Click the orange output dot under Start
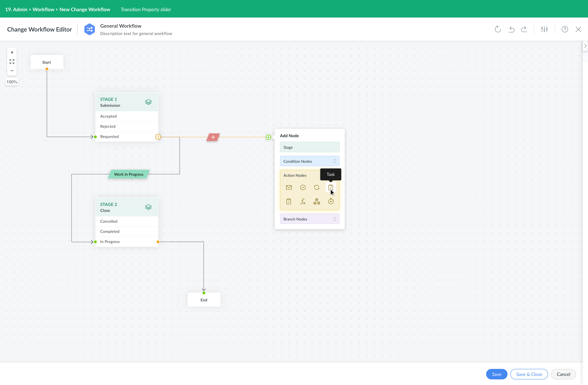Screen dimensions: 588x385 [47, 69]
